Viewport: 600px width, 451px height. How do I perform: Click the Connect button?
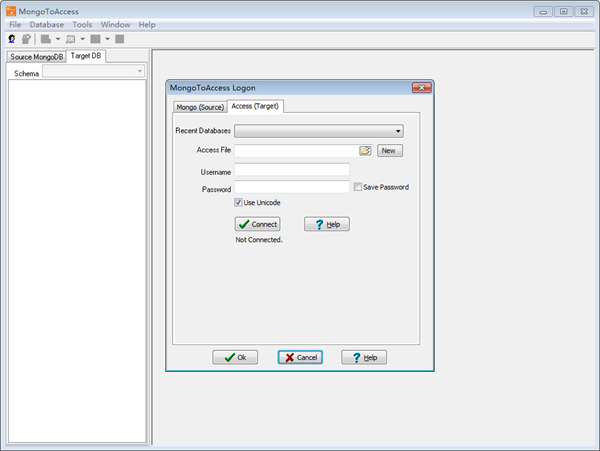pos(258,224)
